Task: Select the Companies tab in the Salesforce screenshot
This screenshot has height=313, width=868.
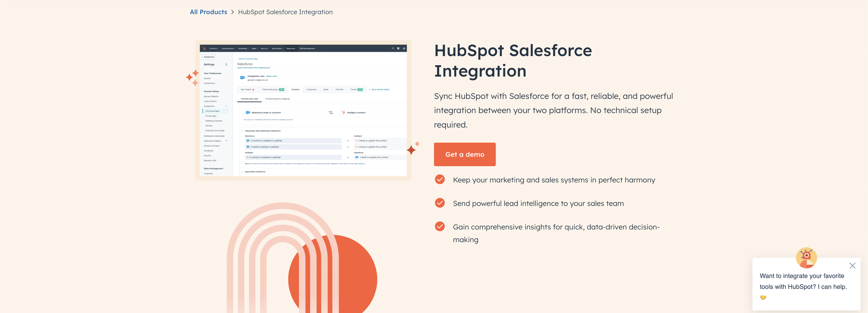Action: tap(311, 90)
